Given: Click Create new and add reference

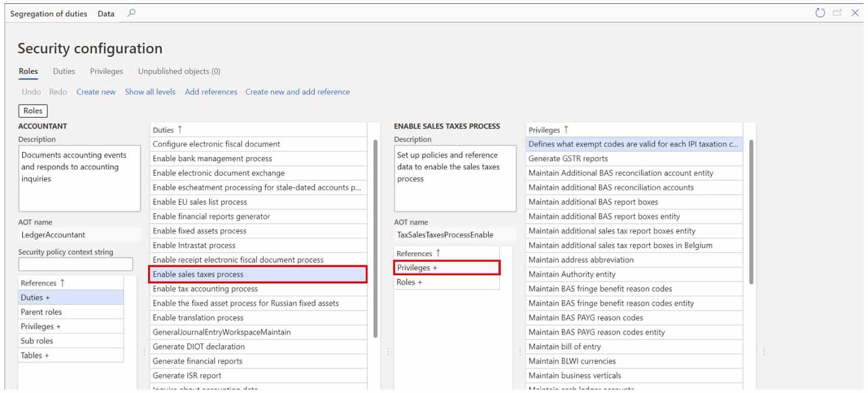Looking at the screenshot, I should click(297, 92).
